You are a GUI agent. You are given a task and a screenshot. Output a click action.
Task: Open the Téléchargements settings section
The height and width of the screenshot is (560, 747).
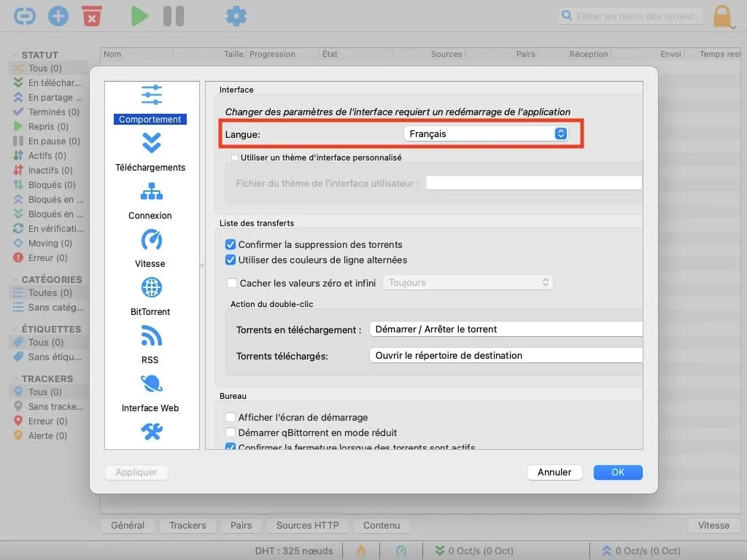pyautogui.click(x=150, y=152)
